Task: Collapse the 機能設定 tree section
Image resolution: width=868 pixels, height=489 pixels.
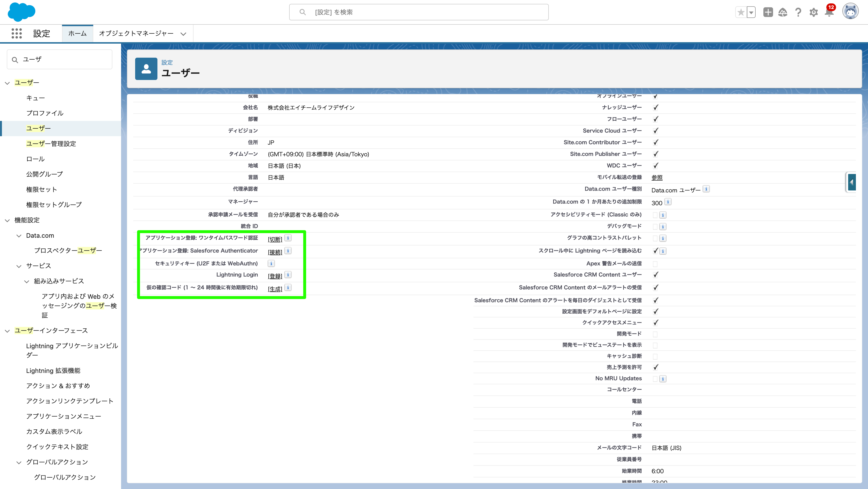Action: [7, 220]
